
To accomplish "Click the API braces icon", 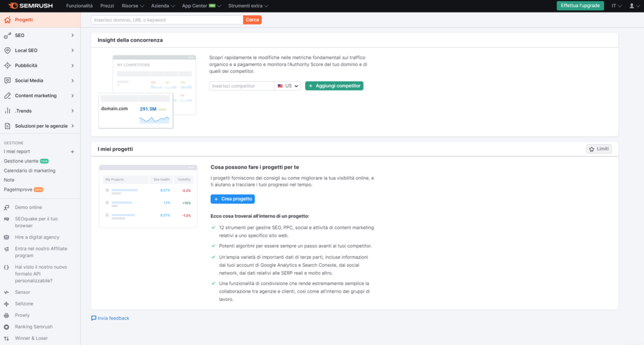I will (6, 268).
